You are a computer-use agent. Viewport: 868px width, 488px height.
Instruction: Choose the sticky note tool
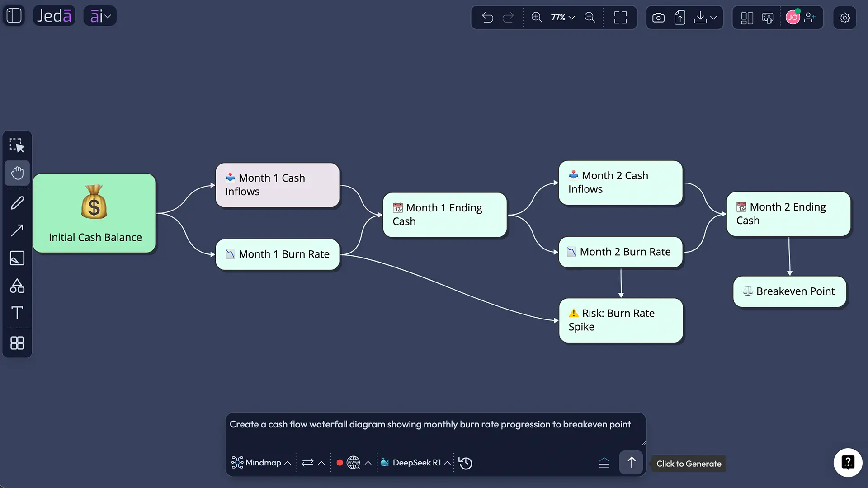point(17,258)
